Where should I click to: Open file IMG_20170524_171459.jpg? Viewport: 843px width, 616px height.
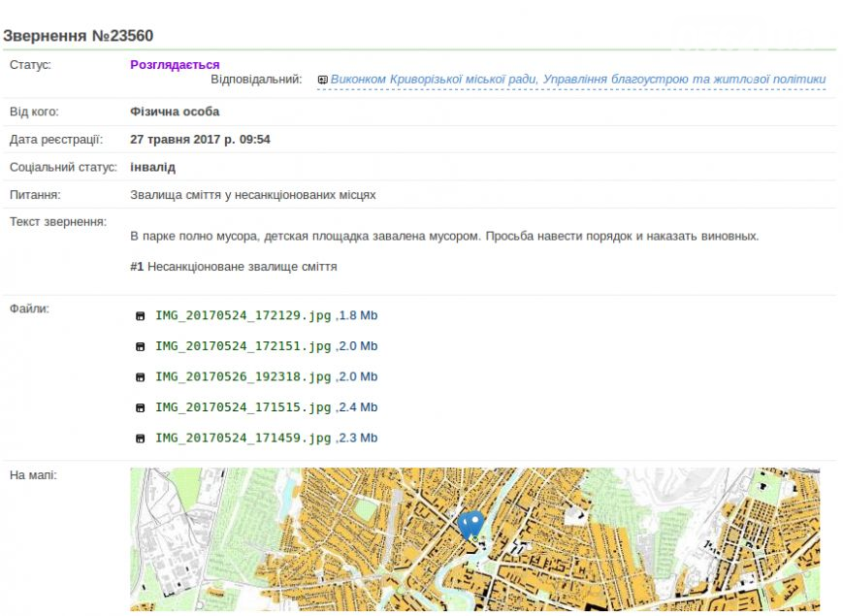243,438
